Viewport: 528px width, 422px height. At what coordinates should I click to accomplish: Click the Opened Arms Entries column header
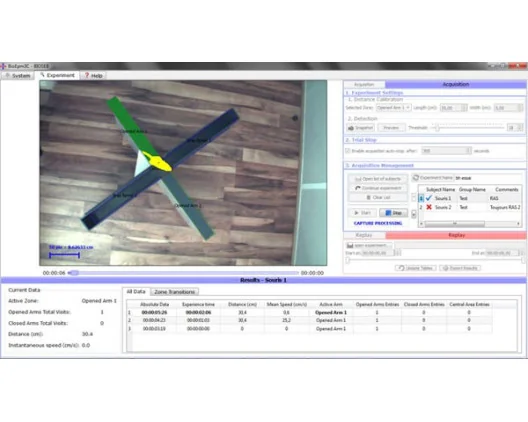(377, 304)
